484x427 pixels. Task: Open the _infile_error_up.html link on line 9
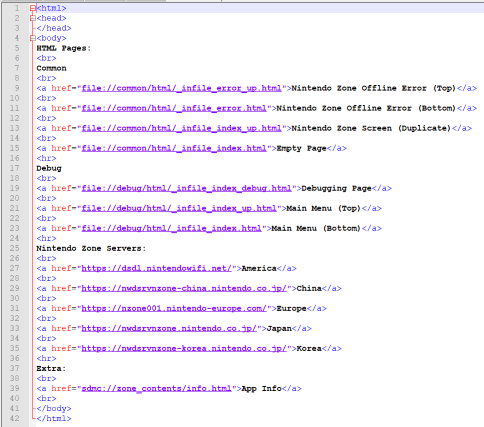click(182, 88)
